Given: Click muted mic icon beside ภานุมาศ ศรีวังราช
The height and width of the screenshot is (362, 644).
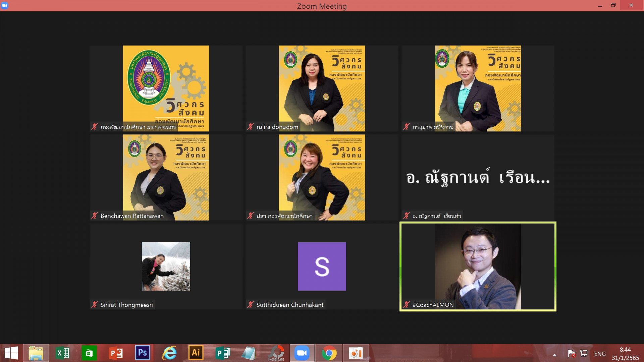Looking at the screenshot, I should coord(407,127).
